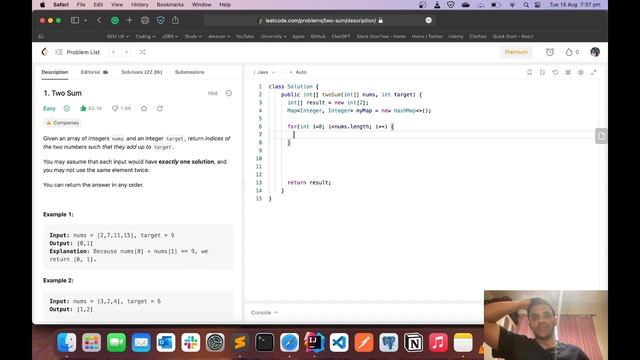The image size is (640, 360).
Task: Click the Safari share icon
Action: (x=175, y=20)
